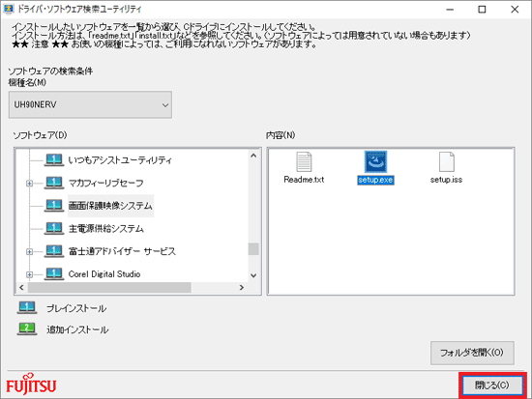Select the setup.exe installer icon

click(x=375, y=161)
